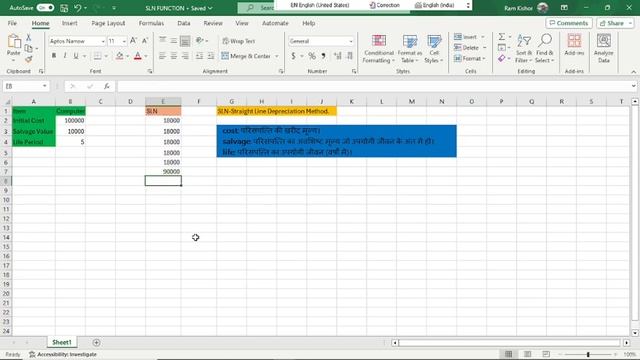Apply Italic formatting
The height and width of the screenshot is (360, 640).
tap(64, 56)
